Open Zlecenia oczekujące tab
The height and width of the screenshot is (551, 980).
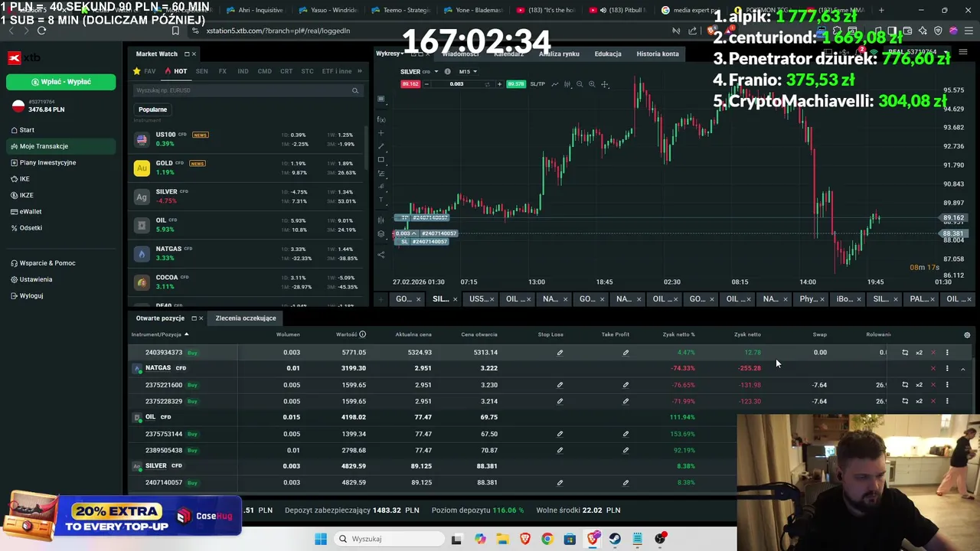point(246,318)
